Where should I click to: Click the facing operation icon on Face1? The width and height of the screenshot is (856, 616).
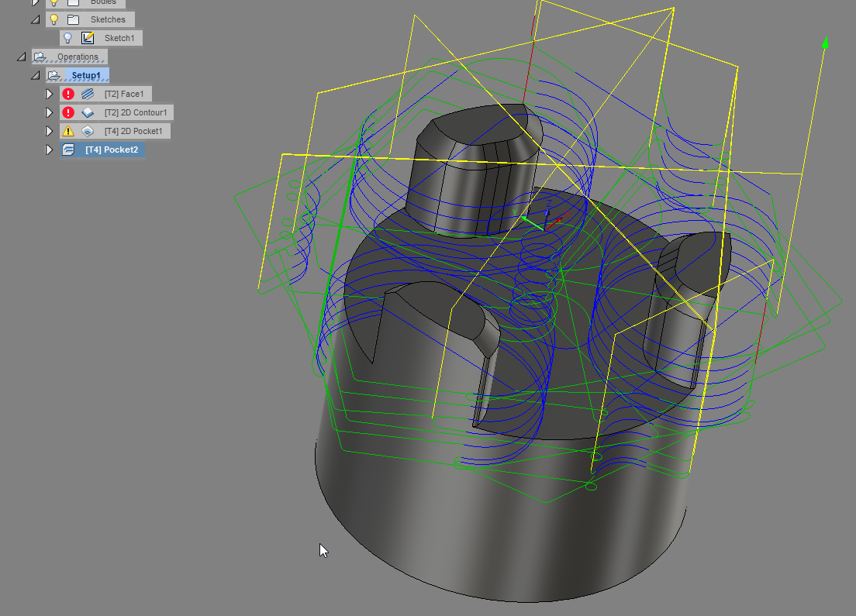[89, 94]
